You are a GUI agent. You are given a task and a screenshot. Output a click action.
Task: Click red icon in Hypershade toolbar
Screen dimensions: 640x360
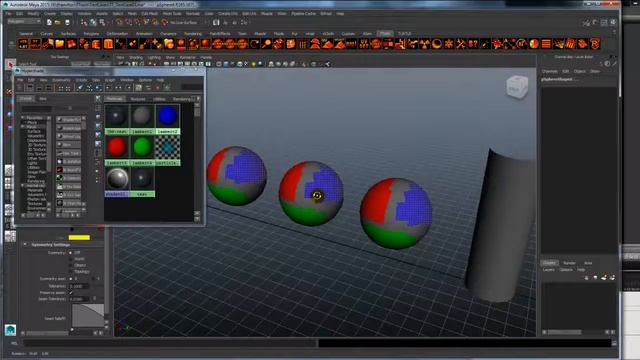[x=158, y=87]
